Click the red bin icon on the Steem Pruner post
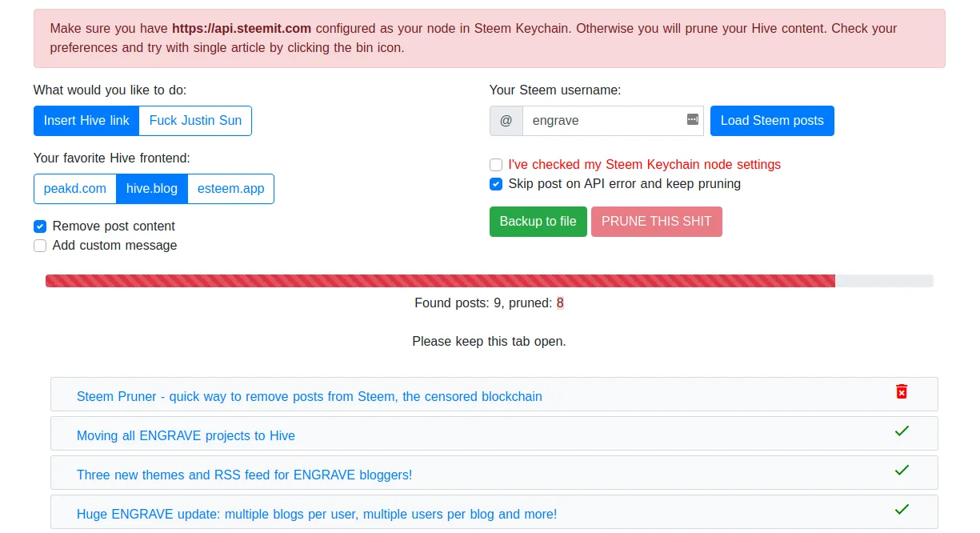 pos(902,391)
